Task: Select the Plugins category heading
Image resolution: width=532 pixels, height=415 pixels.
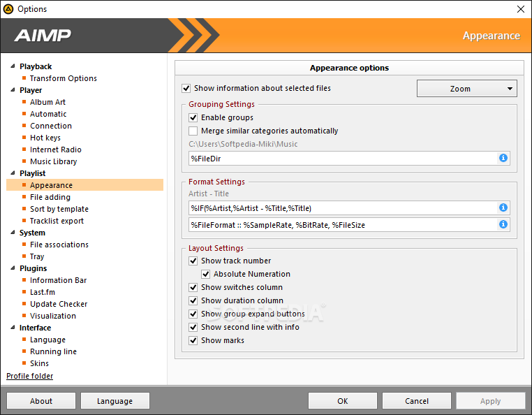Action: pos(34,268)
